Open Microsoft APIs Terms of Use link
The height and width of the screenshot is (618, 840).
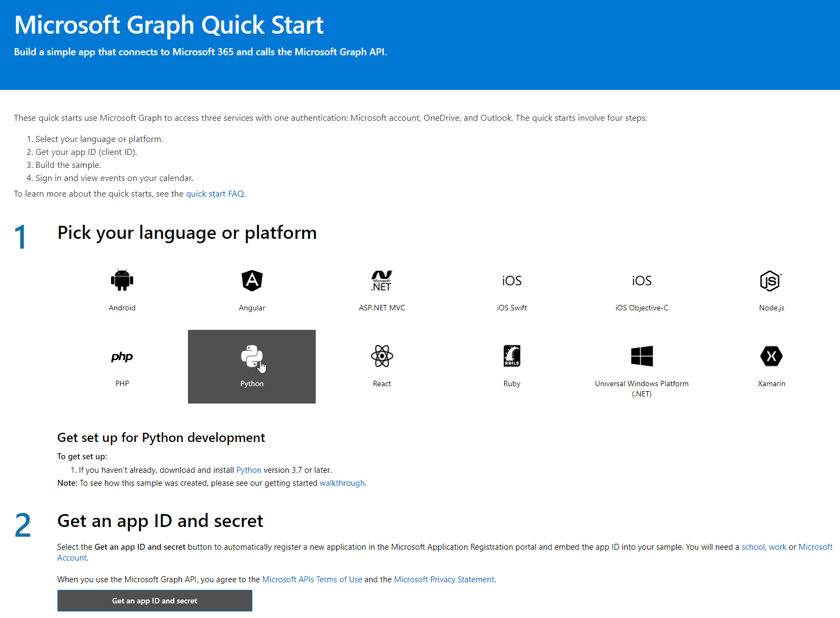coord(312,580)
